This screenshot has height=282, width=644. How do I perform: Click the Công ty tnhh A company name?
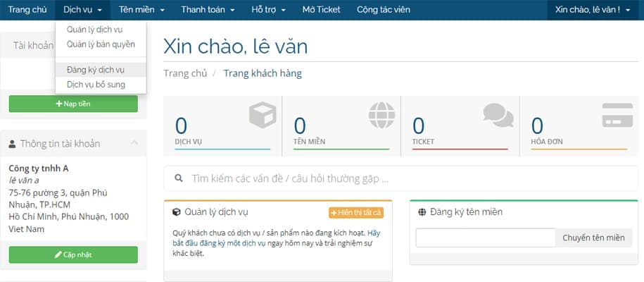(39, 168)
